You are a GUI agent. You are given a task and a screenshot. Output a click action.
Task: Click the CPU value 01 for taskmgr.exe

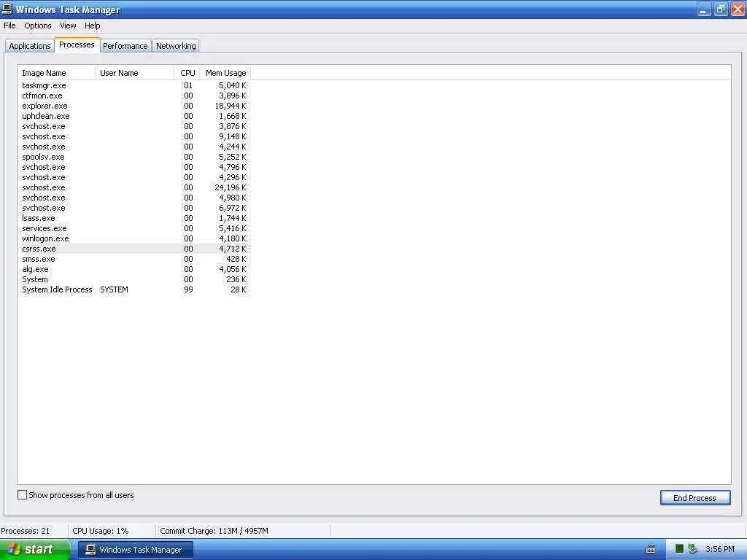click(x=188, y=86)
